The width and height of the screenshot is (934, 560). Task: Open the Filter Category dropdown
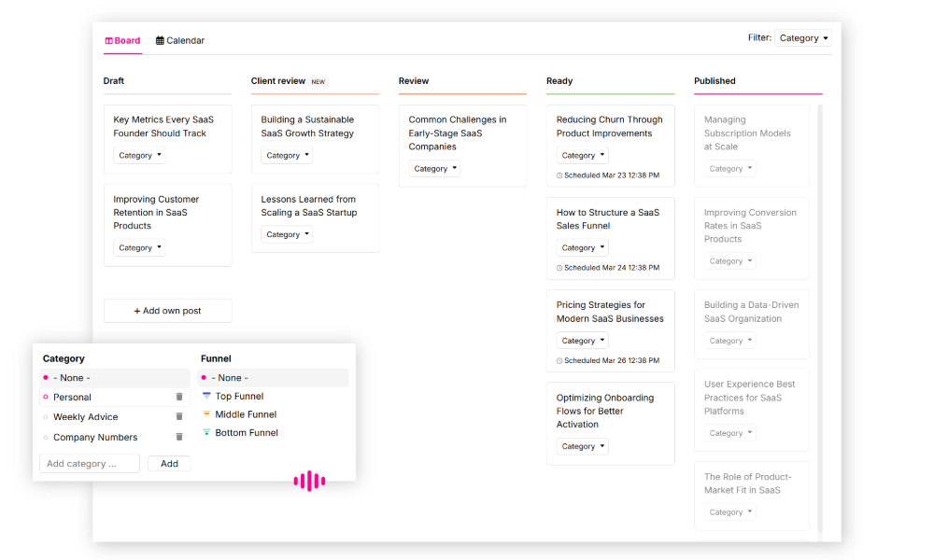(802, 38)
